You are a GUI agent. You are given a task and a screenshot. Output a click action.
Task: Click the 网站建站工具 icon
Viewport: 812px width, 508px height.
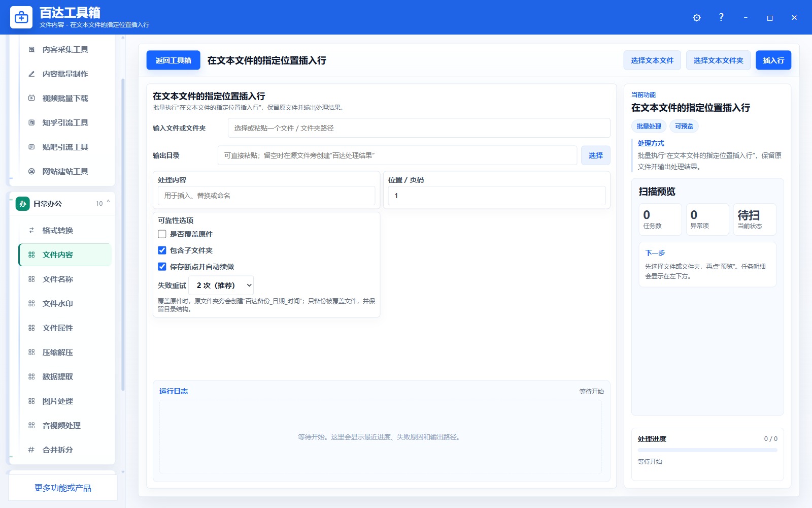(x=31, y=172)
